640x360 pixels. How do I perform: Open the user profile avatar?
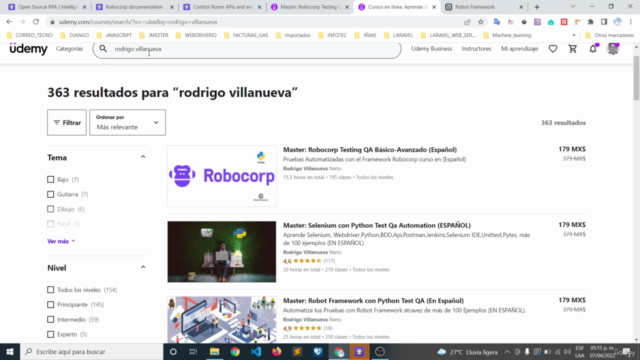[613, 49]
